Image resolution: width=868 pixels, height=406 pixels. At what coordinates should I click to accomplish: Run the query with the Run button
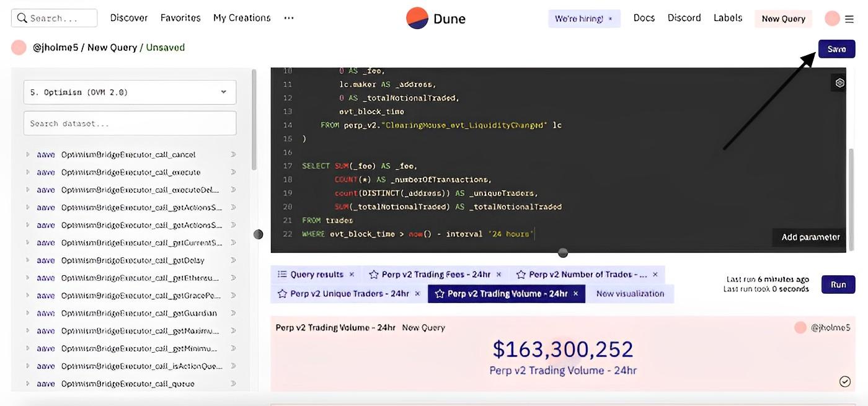pos(838,285)
